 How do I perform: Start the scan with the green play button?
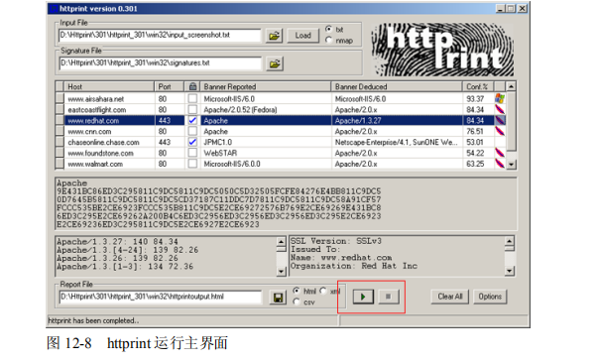pos(363,297)
